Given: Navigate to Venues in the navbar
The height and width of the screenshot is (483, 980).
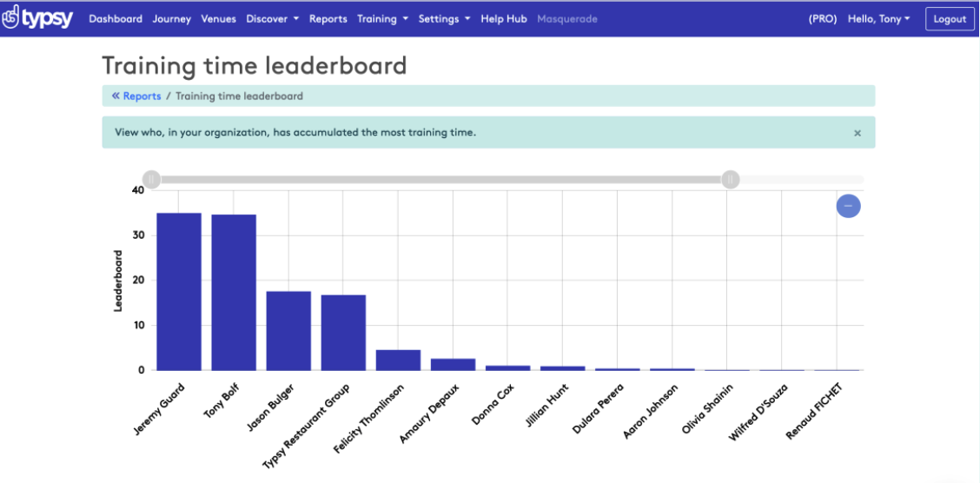Looking at the screenshot, I should coord(218,19).
